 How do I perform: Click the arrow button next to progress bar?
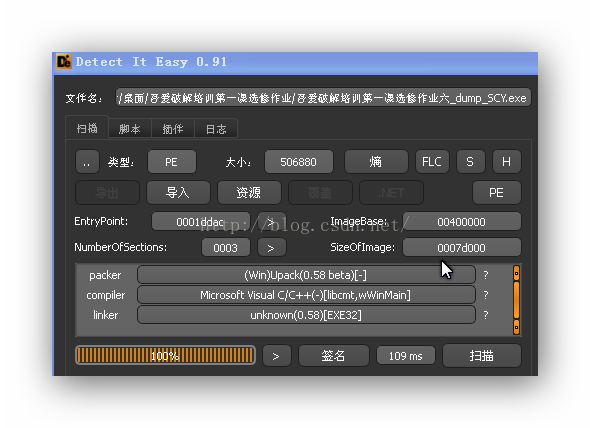(277, 355)
